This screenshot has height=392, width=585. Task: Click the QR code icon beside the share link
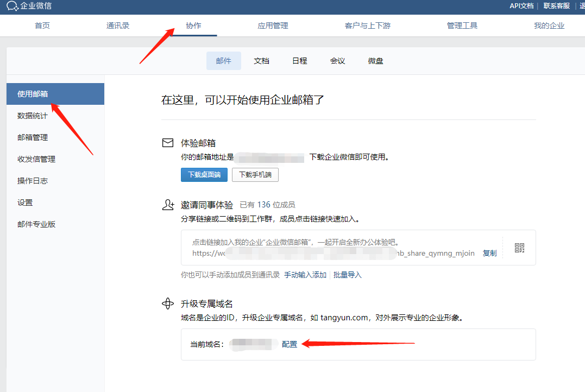pos(519,248)
